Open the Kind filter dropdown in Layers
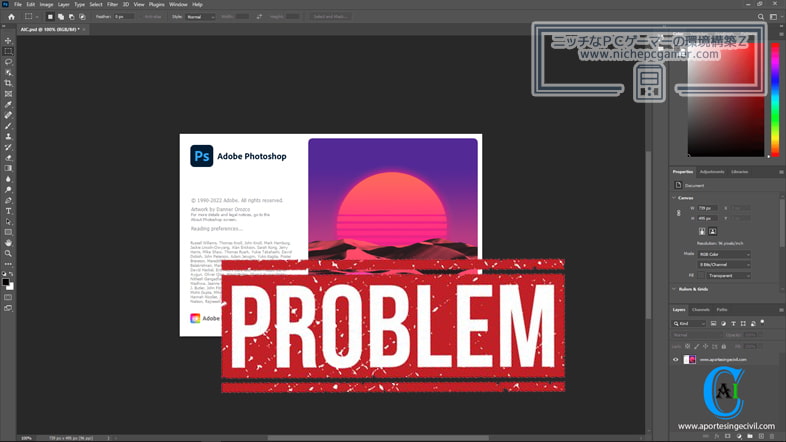The height and width of the screenshot is (442, 786). tap(689, 324)
